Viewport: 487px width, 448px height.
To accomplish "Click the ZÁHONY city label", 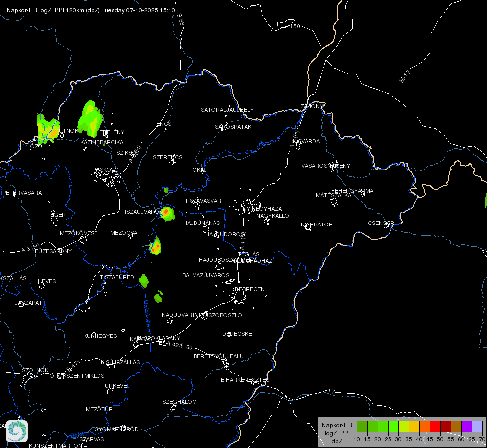I will tap(312, 106).
